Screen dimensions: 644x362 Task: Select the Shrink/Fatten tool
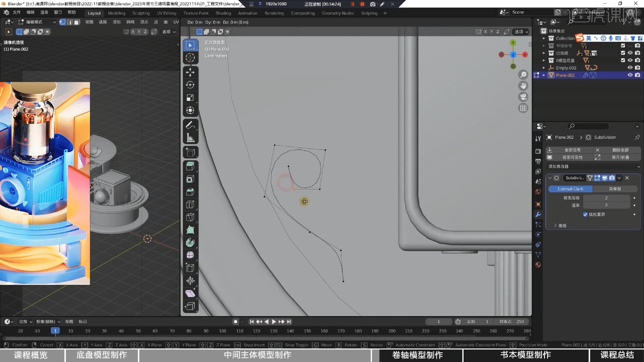190,281
